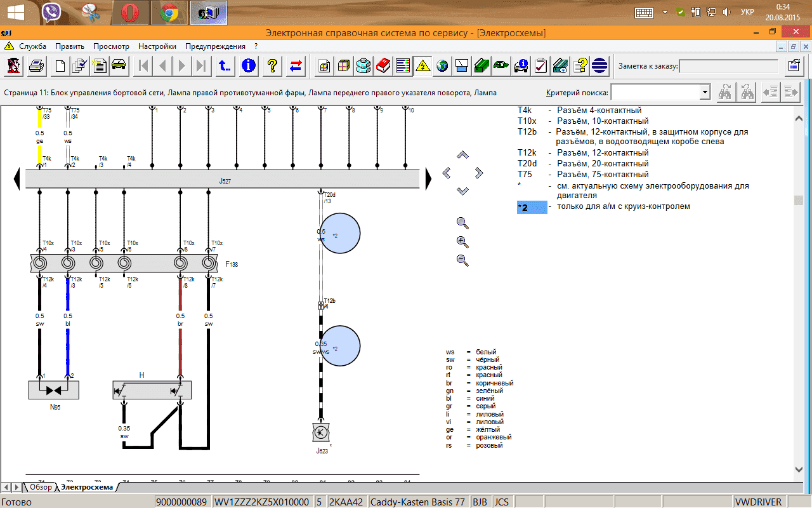Open the search criteria dropdown arrow
This screenshot has width=812, height=508.
click(x=704, y=93)
